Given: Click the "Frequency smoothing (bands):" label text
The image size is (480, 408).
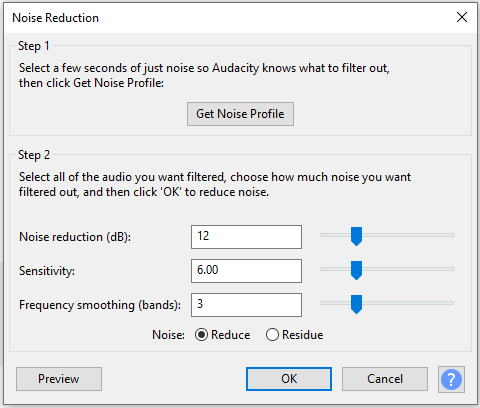Looking at the screenshot, I should [100, 305].
